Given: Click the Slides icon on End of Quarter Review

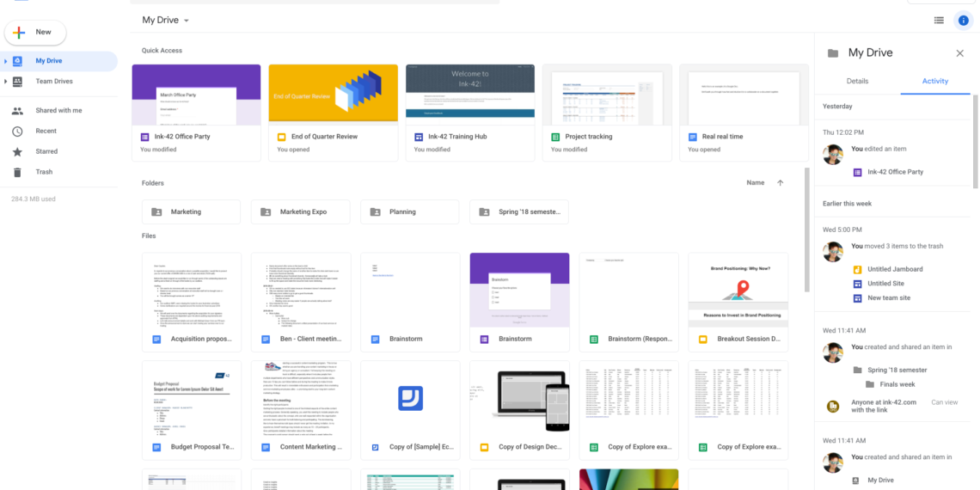Looking at the screenshot, I should click(281, 137).
